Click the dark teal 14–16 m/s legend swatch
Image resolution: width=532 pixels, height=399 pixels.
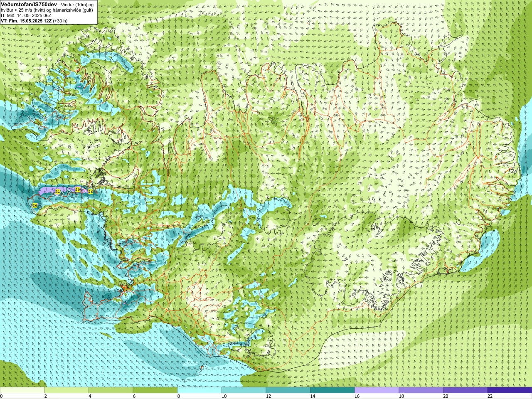click(x=332, y=390)
